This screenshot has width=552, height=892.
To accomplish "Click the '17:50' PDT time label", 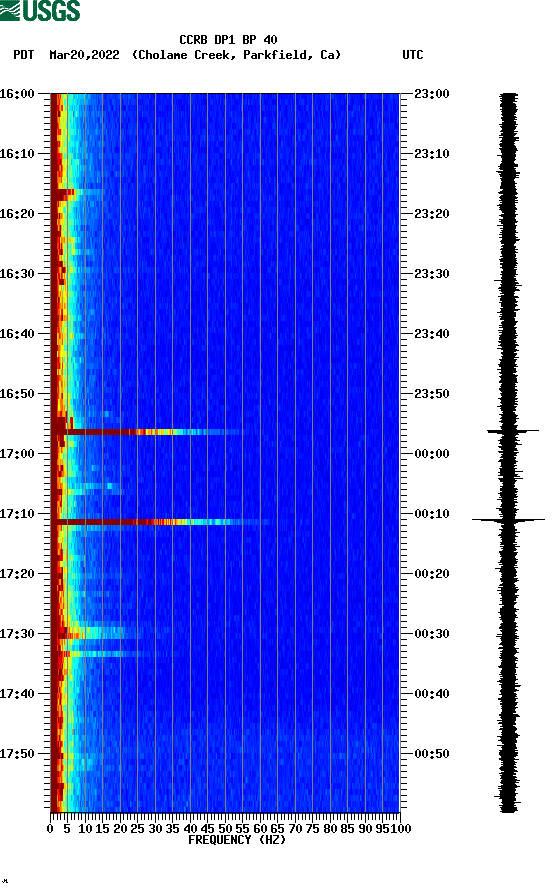I will 17,754.
